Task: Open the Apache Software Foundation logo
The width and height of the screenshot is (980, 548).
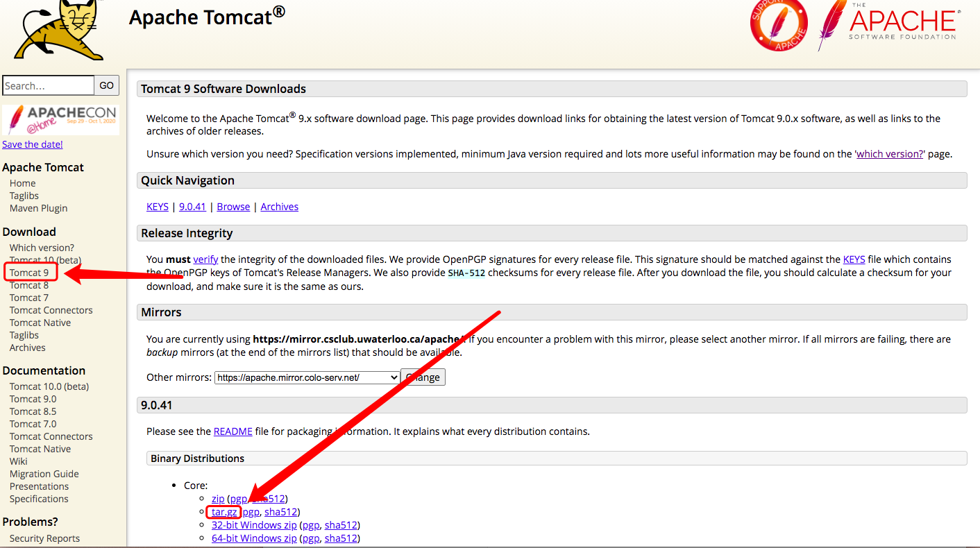Action: pos(889,25)
